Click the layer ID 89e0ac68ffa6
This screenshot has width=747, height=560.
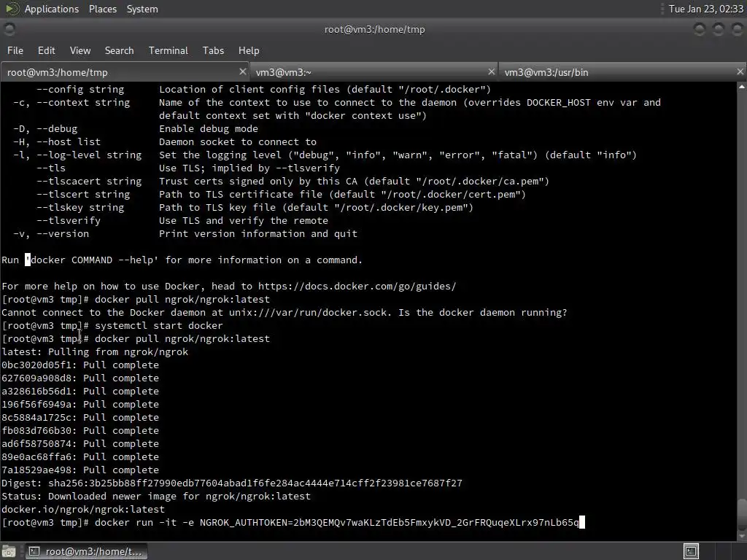(36, 456)
